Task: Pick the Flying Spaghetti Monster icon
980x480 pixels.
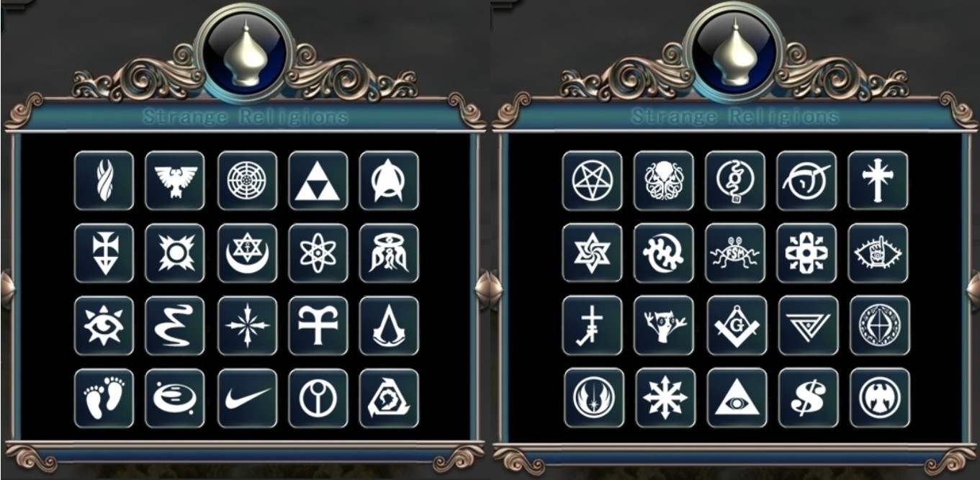Action: click(x=735, y=253)
